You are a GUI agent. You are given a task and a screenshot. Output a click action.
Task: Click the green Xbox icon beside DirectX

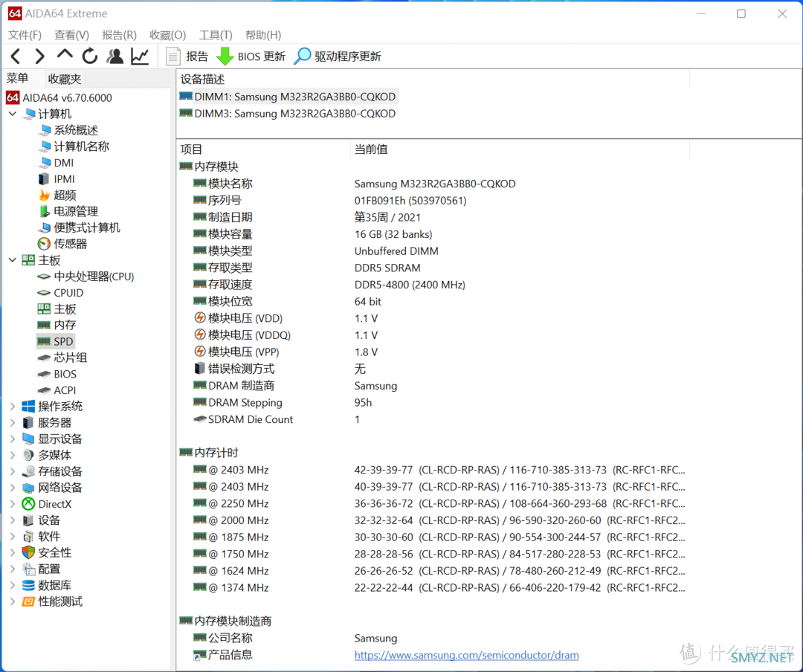[x=28, y=504]
